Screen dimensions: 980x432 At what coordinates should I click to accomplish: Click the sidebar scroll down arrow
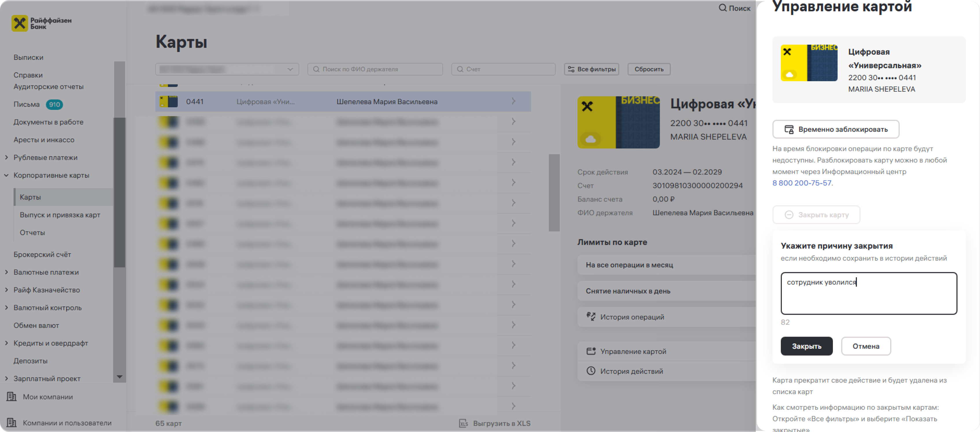click(x=119, y=377)
